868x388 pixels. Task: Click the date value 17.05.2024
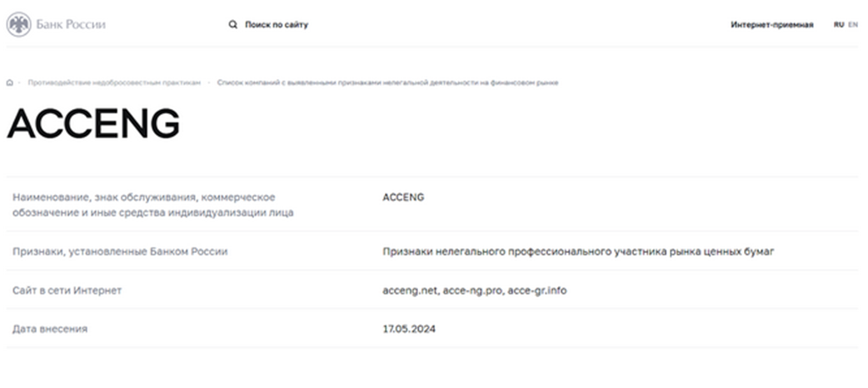tap(409, 329)
